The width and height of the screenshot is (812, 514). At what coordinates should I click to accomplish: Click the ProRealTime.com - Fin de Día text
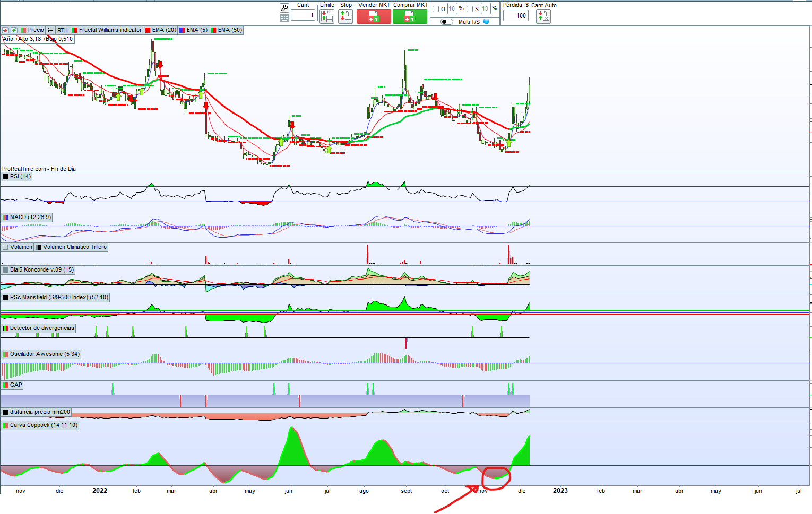coord(39,169)
